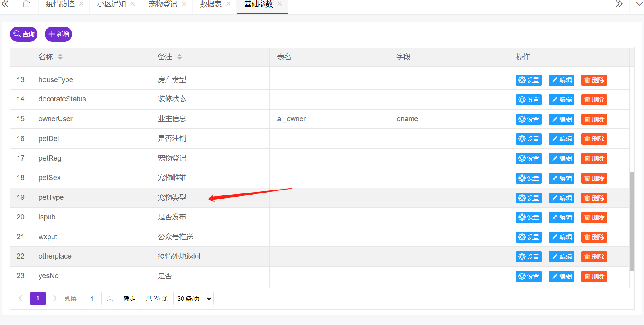Open settings for petSex row
Screen dimensions: 644x325
coord(529,178)
